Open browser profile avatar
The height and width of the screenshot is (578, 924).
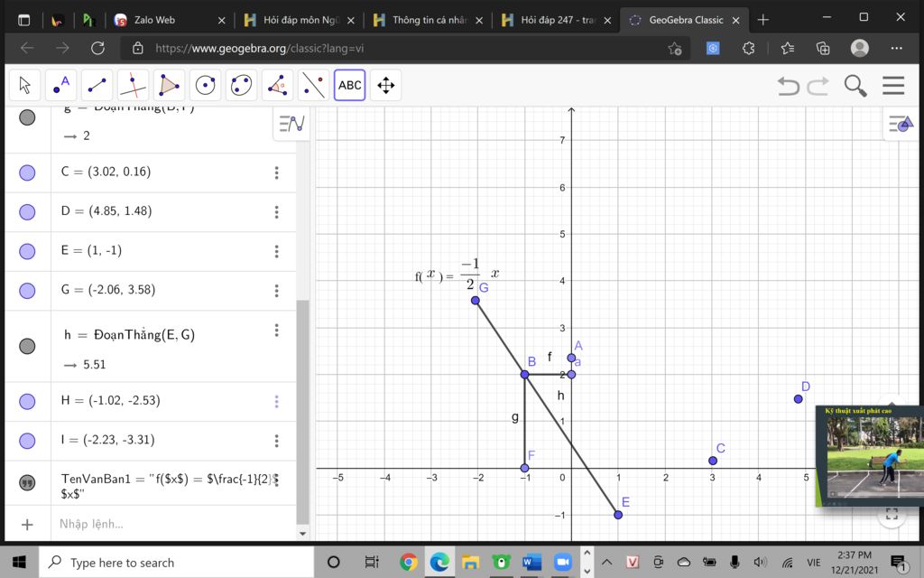click(x=860, y=49)
